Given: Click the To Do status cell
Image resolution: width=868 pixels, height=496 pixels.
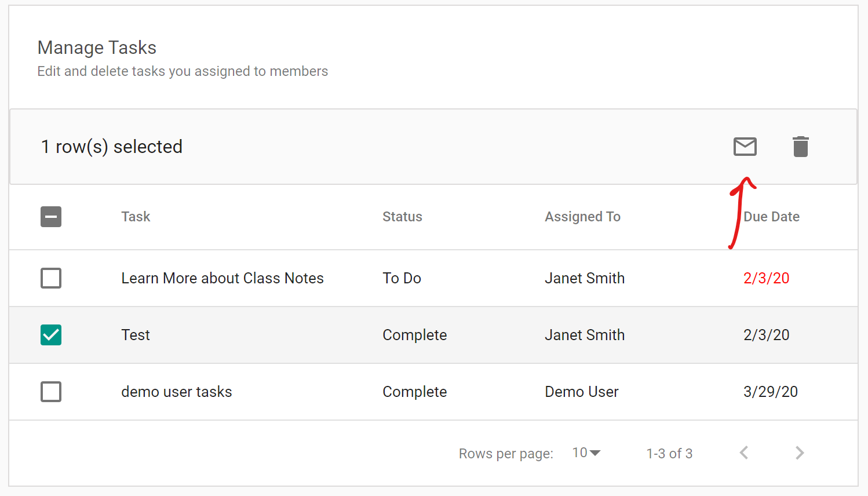Looking at the screenshot, I should coord(402,278).
